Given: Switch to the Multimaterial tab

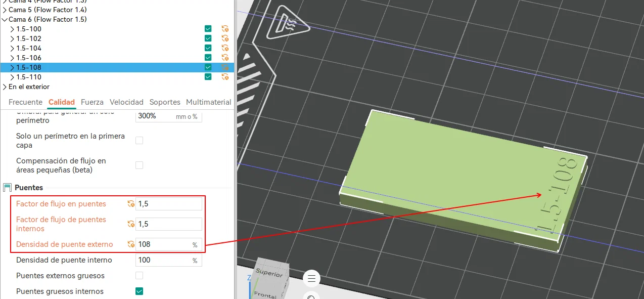Looking at the screenshot, I should pyautogui.click(x=209, y=102).
